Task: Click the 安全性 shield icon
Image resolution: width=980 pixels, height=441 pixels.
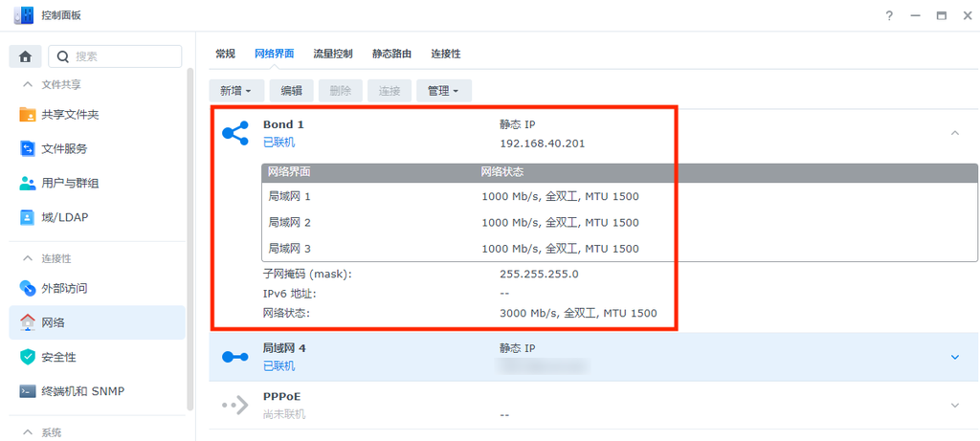Action: tap(28, 358)
